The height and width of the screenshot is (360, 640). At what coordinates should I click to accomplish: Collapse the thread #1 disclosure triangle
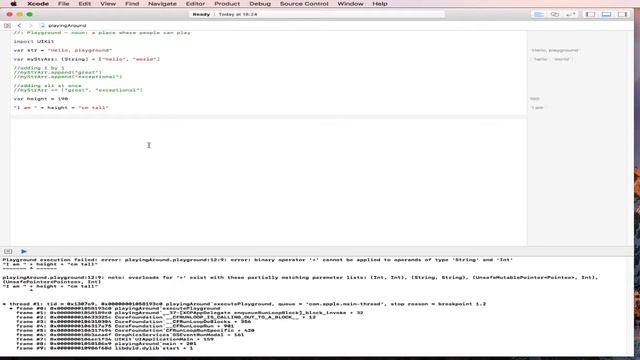click(4, 304)
